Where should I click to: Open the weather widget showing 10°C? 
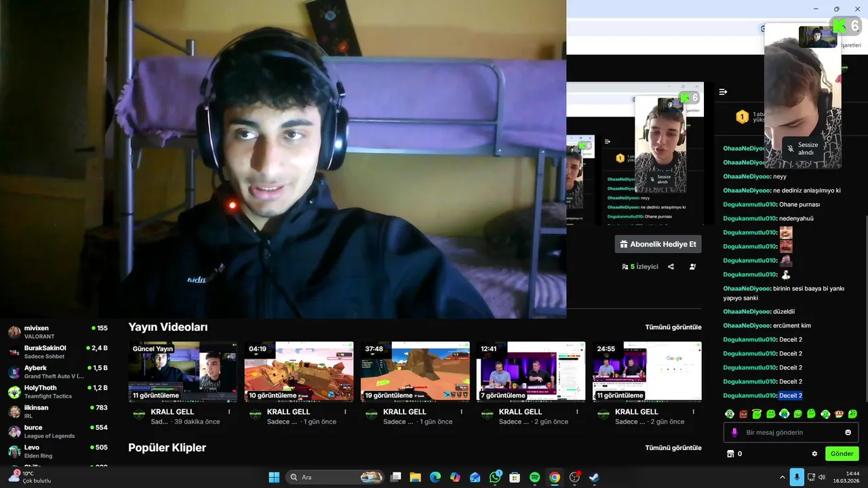[31, 477]
